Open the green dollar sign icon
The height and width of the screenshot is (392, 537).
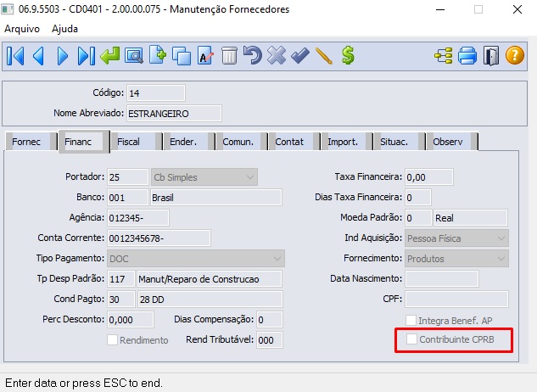(x=348, y=56)
